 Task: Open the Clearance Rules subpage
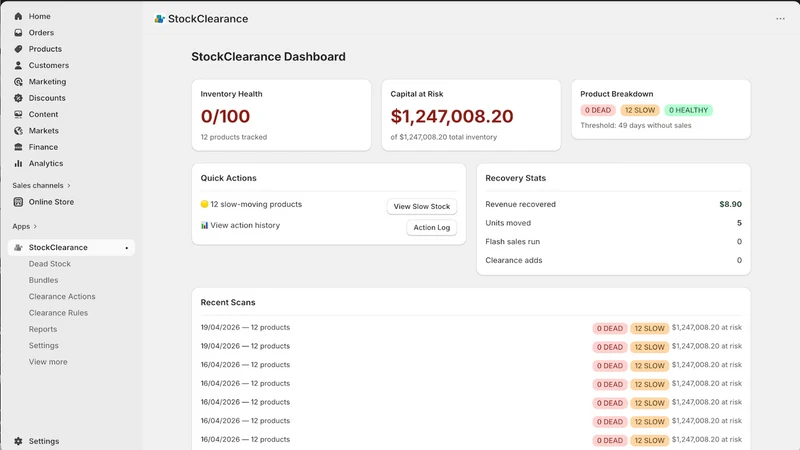click(58, 313)
